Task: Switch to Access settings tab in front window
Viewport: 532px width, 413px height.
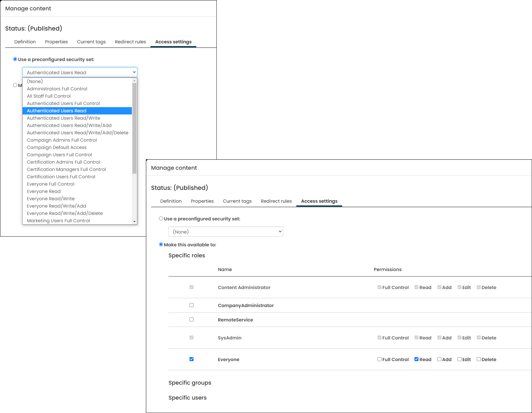Action: click(319, 201)
